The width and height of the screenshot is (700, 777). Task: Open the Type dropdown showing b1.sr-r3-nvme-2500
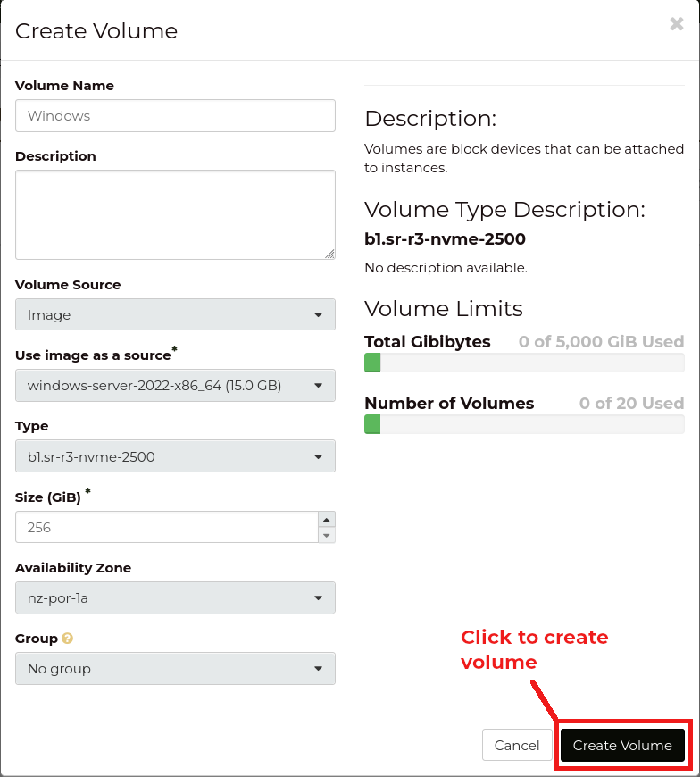(175, 455)
